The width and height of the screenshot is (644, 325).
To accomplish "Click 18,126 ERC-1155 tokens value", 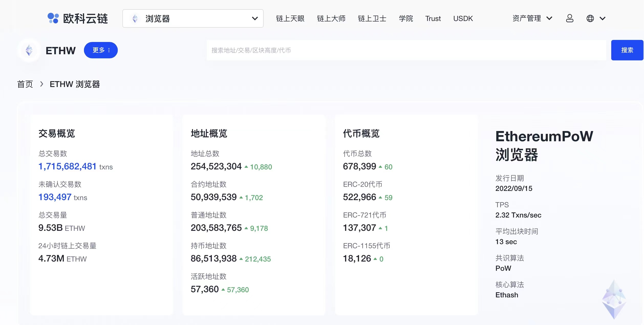I will (x=357, y=258).
